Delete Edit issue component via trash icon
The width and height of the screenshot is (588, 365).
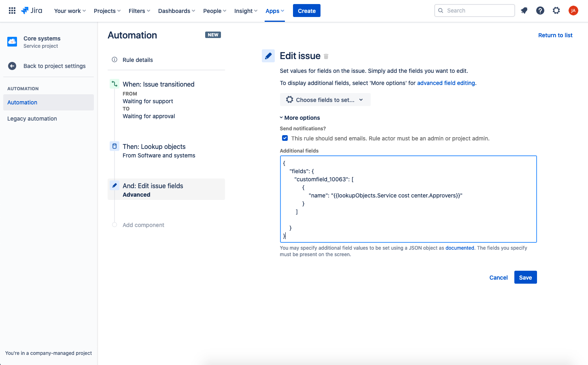(x=326, y=56)
